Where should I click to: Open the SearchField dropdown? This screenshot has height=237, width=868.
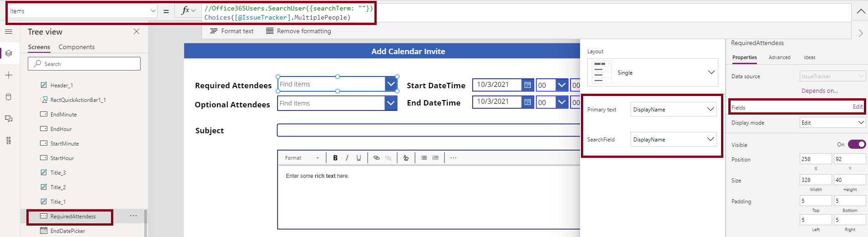pos(673,139)
